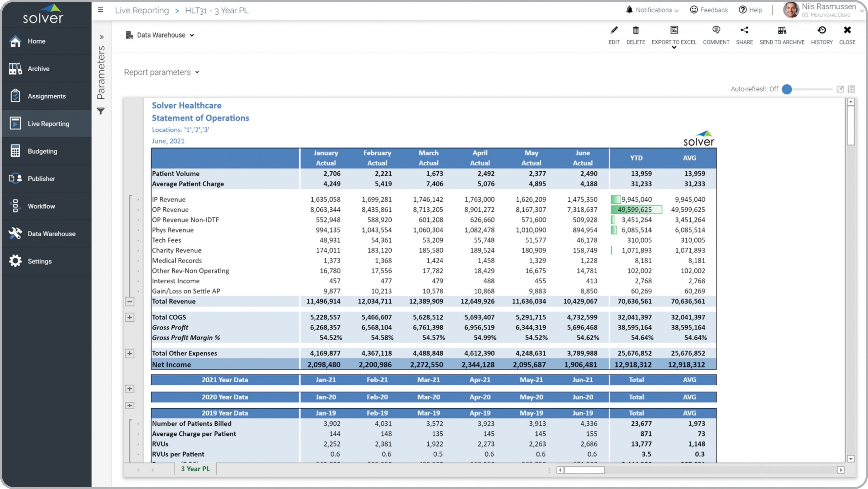Send report to archive
The height and width of the screenshot is (489, 868).
(x=782, y=31)
